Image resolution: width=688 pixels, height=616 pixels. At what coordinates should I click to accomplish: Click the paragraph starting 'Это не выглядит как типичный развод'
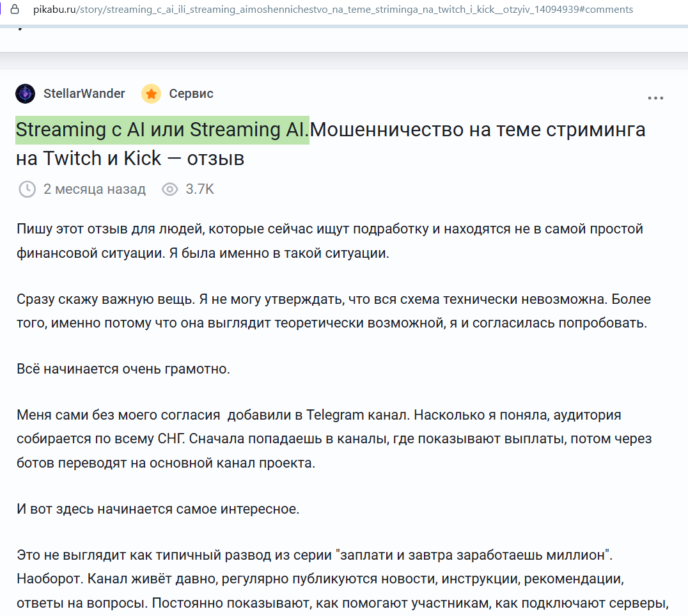coord(342,579)
